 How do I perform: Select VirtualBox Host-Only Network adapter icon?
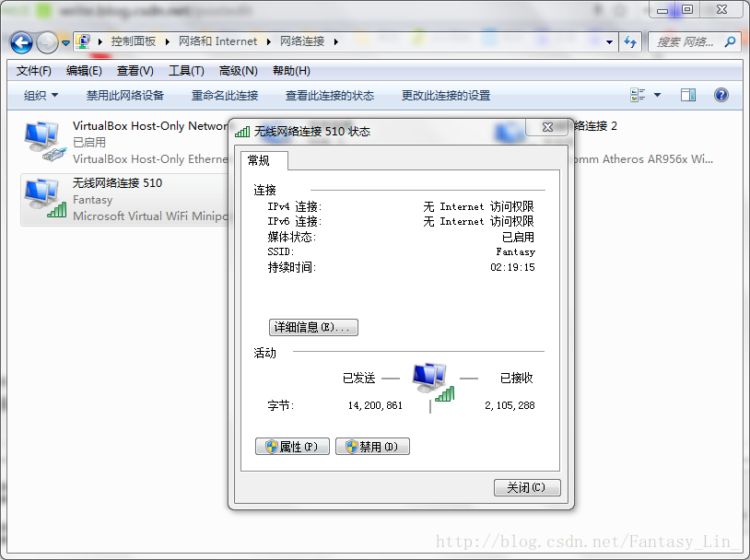click(44, 141)
